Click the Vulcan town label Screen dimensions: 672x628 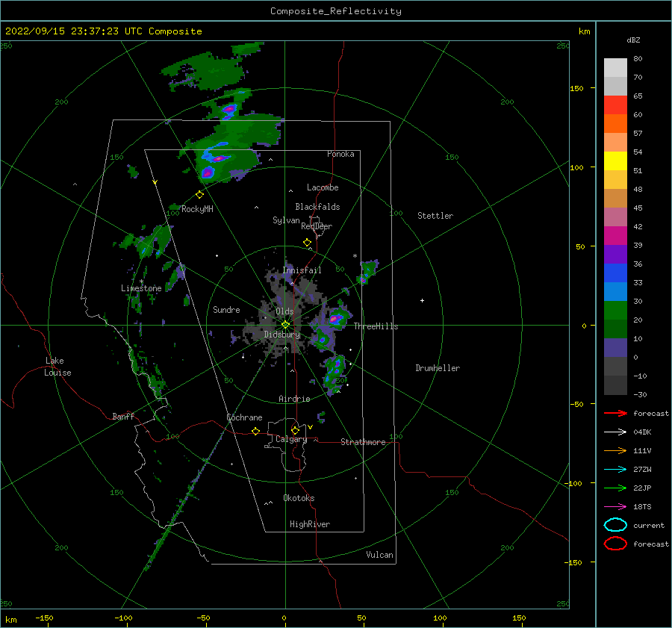coord(380,555)
